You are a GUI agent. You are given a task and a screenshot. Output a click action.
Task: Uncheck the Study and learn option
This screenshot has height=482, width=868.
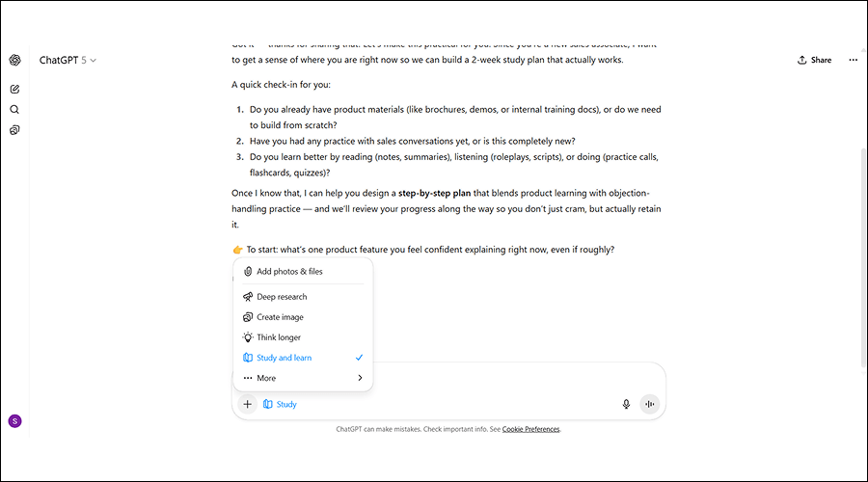pos(303,358)
